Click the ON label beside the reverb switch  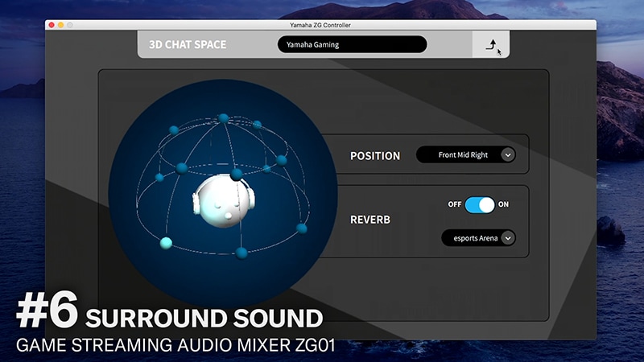(504, 204)
